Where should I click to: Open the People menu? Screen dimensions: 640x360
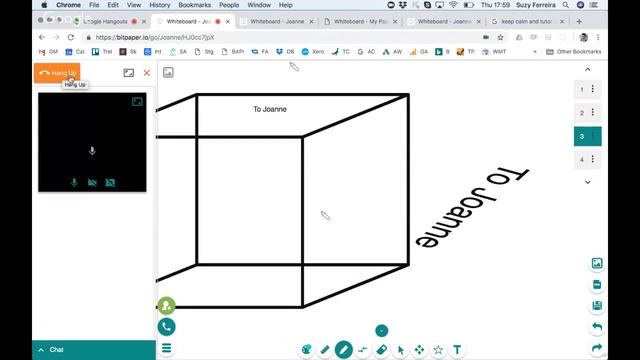[x=229, y=5]
